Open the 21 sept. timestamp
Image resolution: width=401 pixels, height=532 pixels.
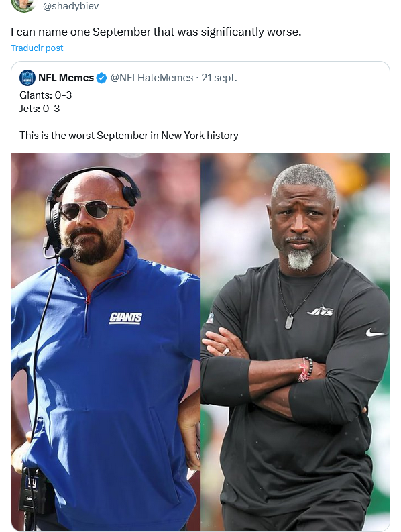(219, 78)
